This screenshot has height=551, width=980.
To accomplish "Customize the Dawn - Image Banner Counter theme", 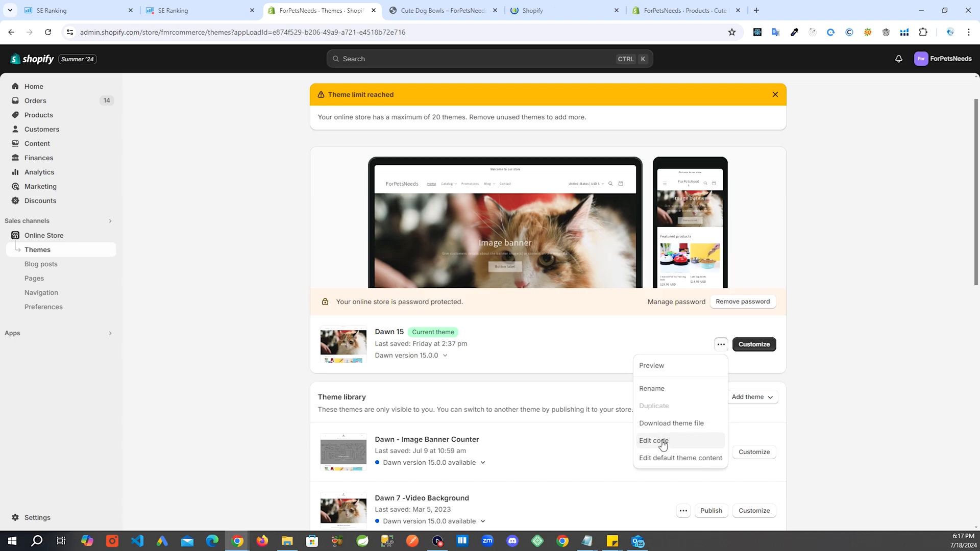I will point(754,452).
